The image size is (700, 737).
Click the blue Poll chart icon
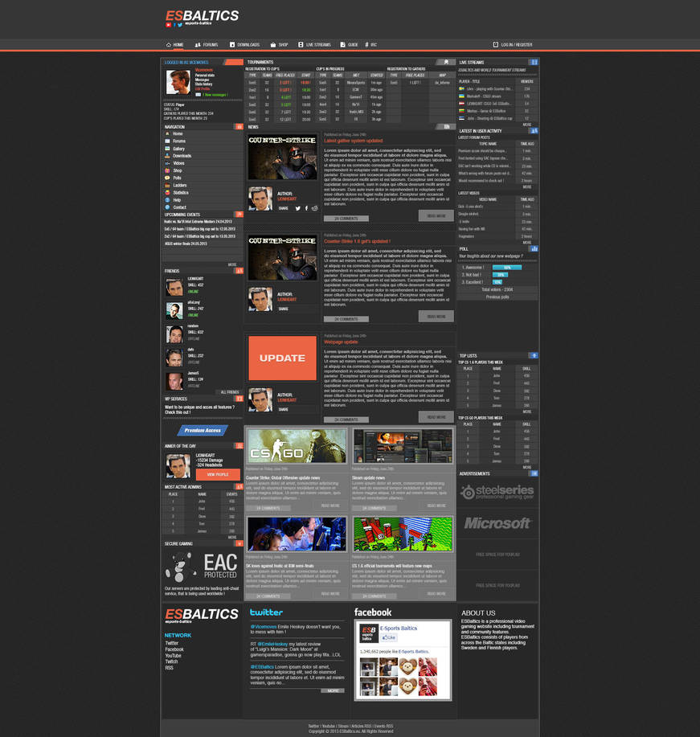click(534, 248)
